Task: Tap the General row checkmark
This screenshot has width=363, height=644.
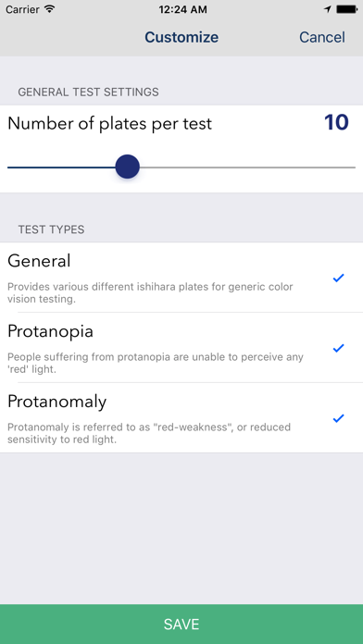Action: coord(338,279)
